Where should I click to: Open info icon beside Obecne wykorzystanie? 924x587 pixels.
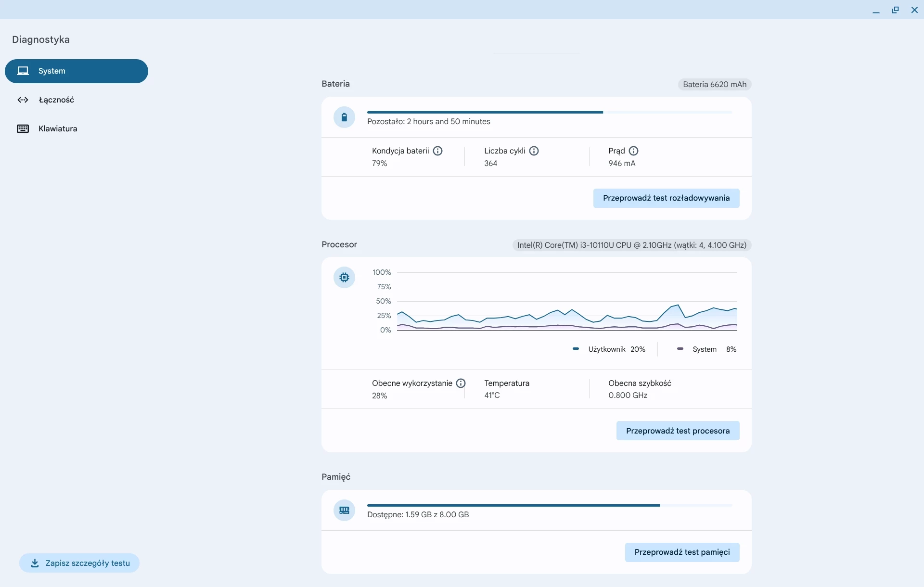click(461, 383)
